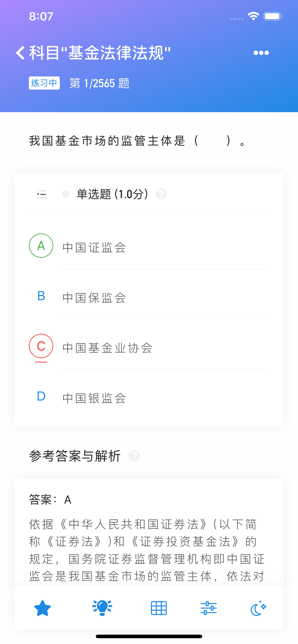Screen dimensions: 298x644
Task: Tap help icon next to 参考答案与解析
Action: tap(134, 456)
